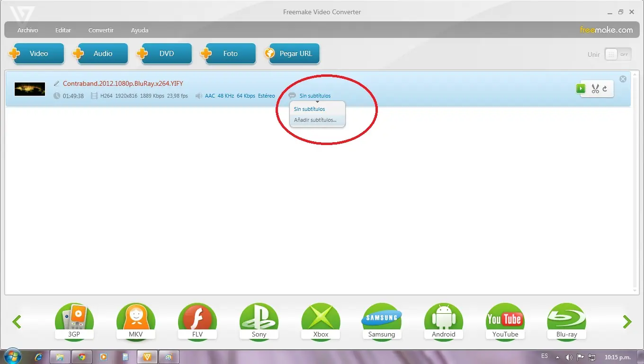Click the file title Contraband.2012.1080p.BluRay.x264.YIFY
The height and width of the screenshot is (364, 644).
[123, 83]
